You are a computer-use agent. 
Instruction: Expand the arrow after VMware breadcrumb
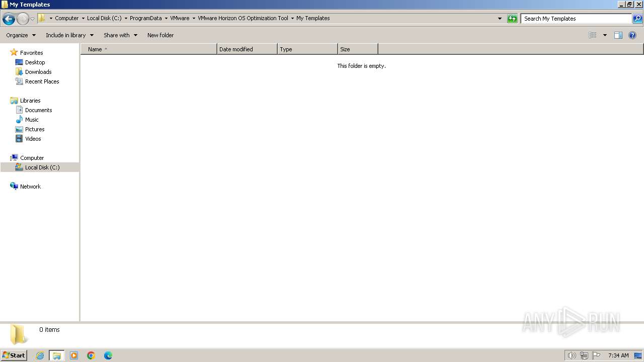194,19
